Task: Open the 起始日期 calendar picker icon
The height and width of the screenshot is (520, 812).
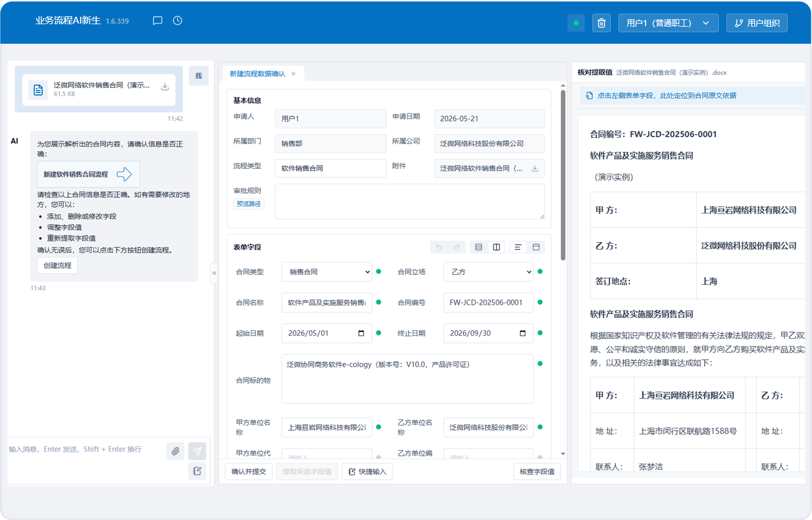Action: (x=361, y=333)
